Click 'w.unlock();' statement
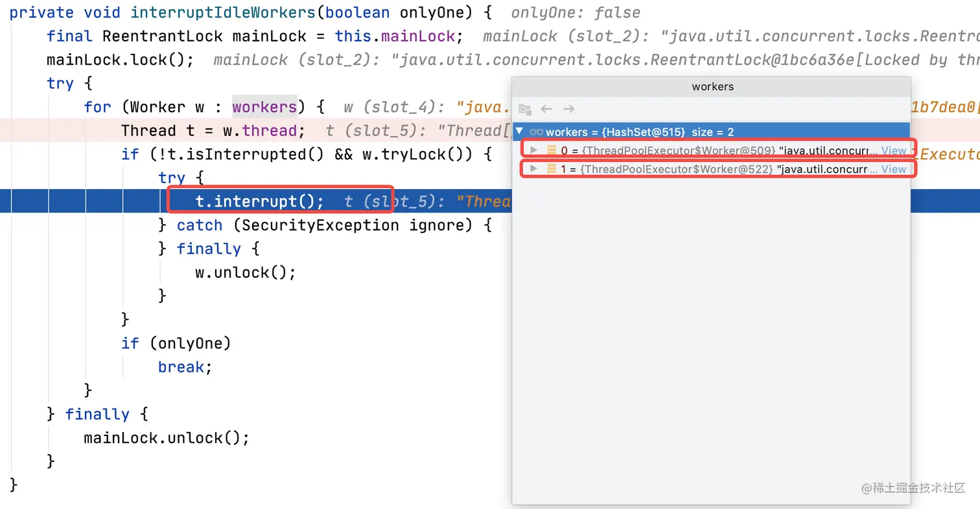 pyautogui.click(x=246, y=273)
